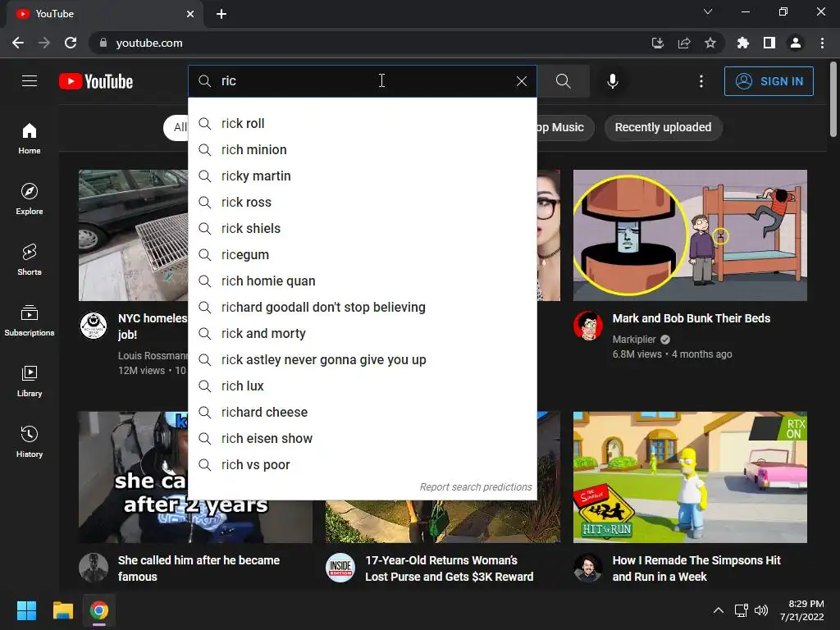This screenshot has width=840, height=630.
Task: Open the Markiplier channel name link
Action: [x=634, y=339]
